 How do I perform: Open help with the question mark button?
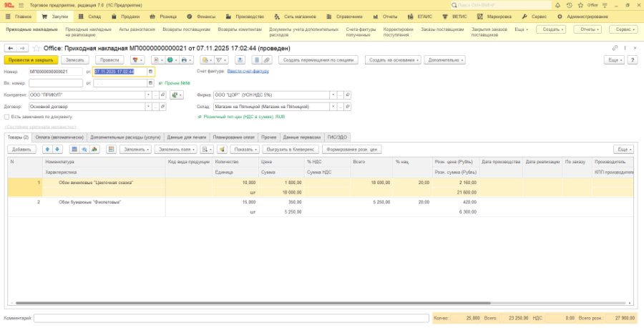pos(633,60)
